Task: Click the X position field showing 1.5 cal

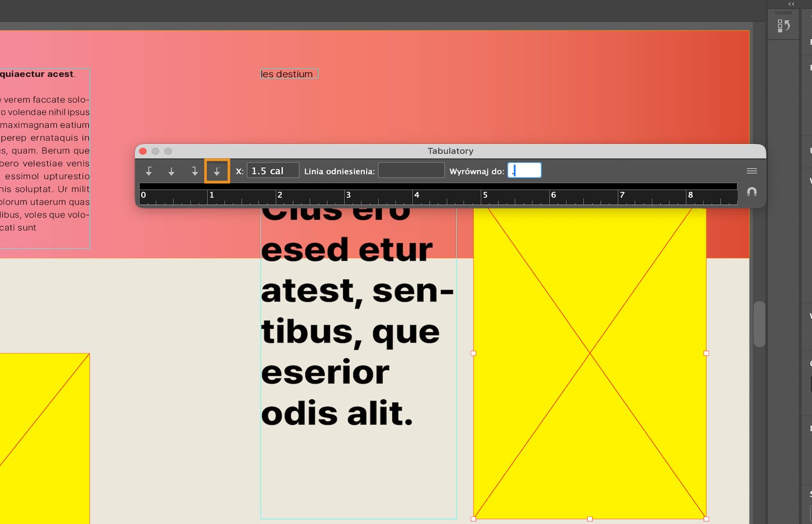Action: [273, 171]
